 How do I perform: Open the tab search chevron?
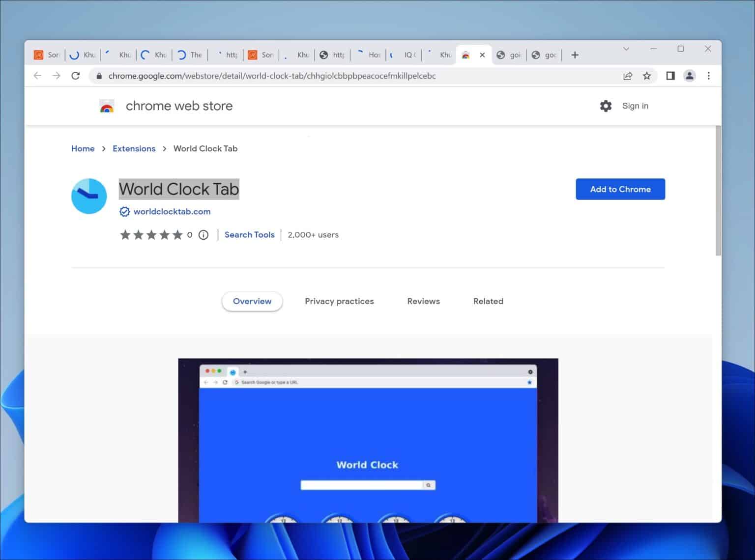pyautogui.click(x=626, y=49)
